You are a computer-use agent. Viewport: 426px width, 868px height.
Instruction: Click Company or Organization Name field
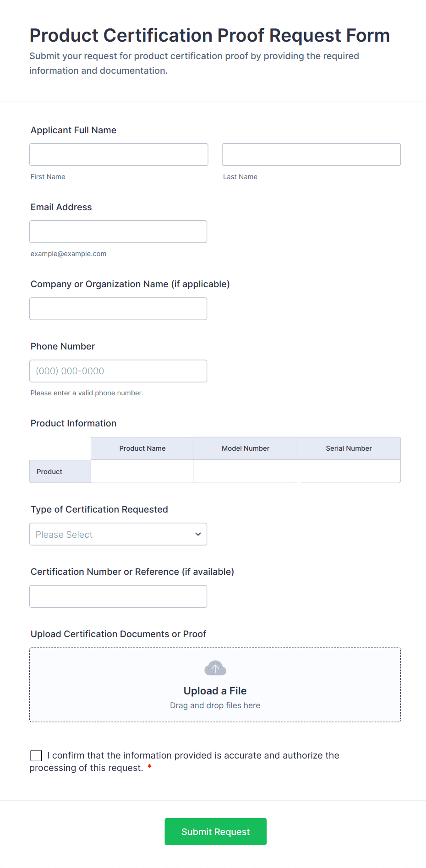(118, 309)
